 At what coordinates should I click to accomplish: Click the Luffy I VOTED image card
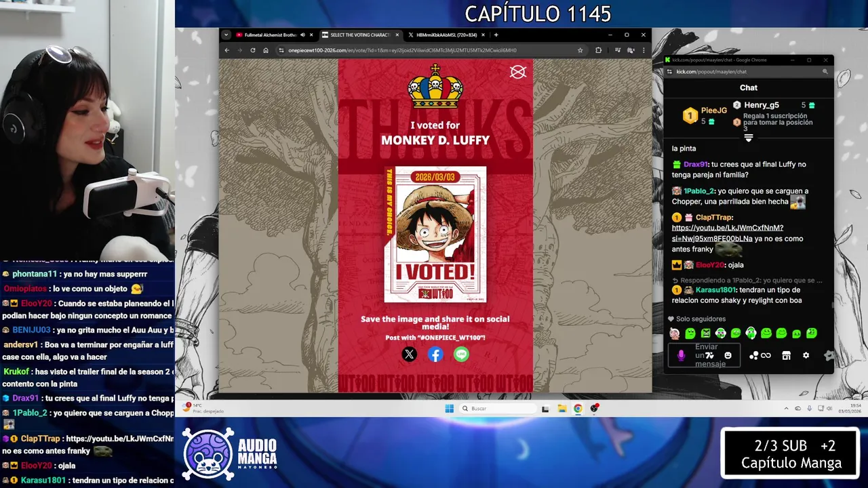(x=435, y=235)
